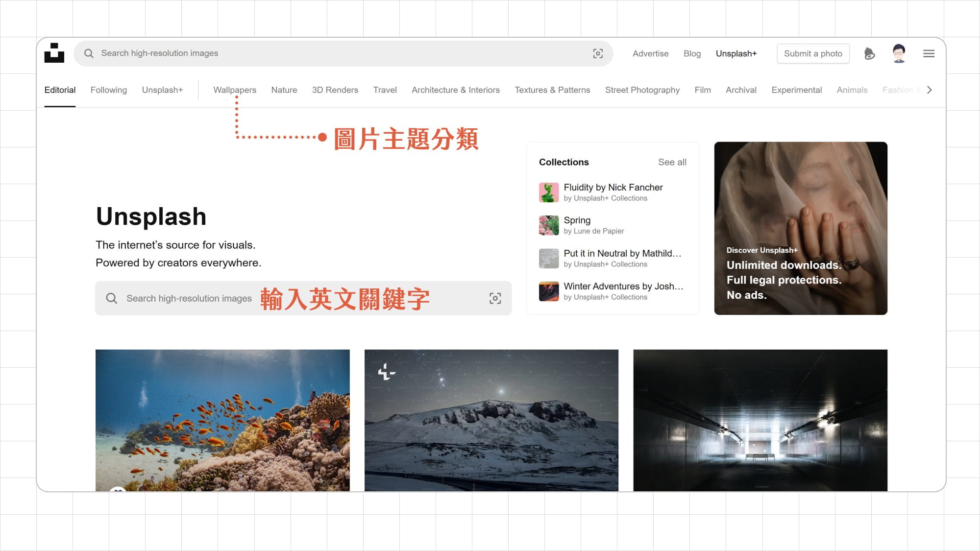Image resolution: width=980 pixels, height=551 pixels.
Task: Click Put it in Neutral thumbnail
Action: (x=549, y=259)
